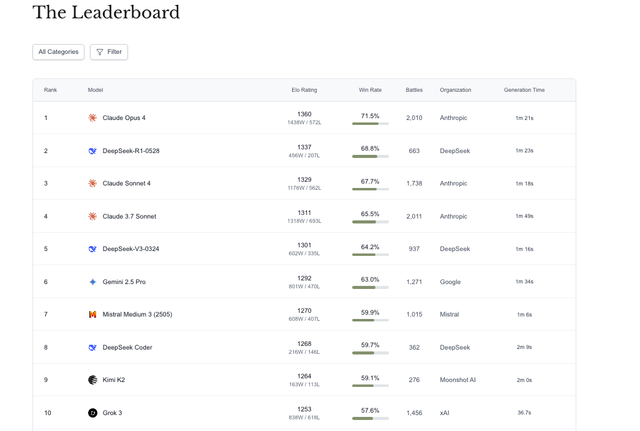
Task: Click the 362 battles count
Action: 414,347
